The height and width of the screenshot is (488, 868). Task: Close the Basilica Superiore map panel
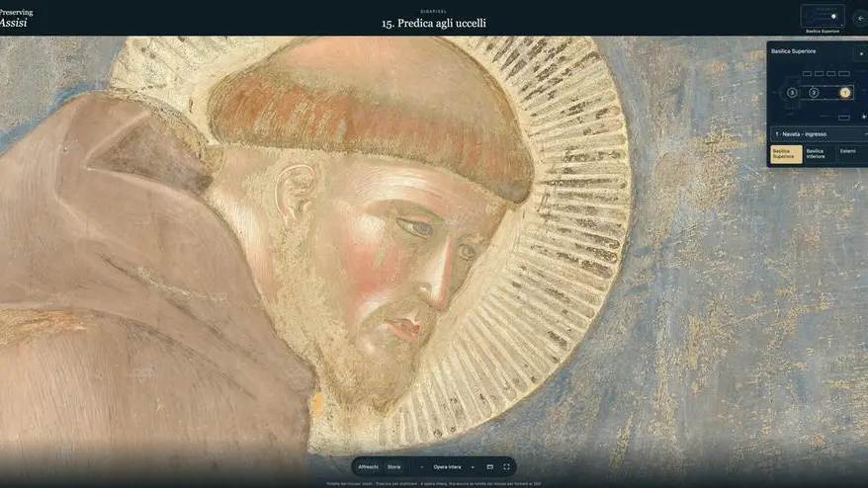tap(861, 53)
